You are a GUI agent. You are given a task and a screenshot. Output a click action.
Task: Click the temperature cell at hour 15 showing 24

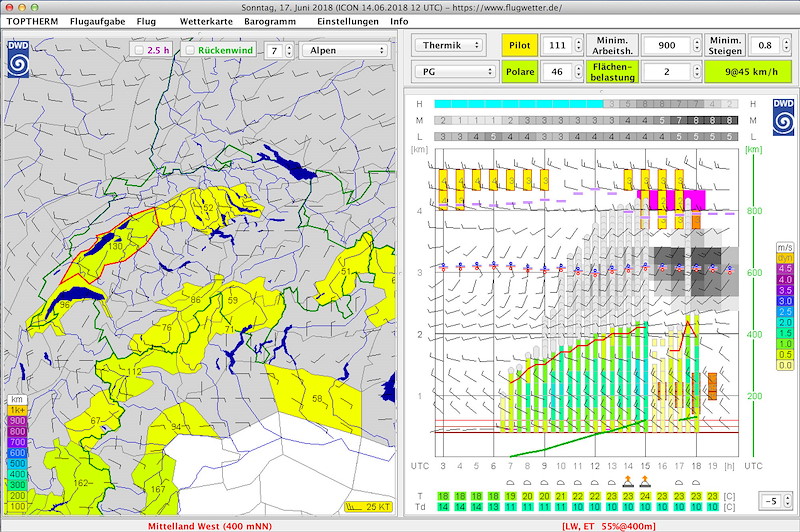tap(645, 496)
